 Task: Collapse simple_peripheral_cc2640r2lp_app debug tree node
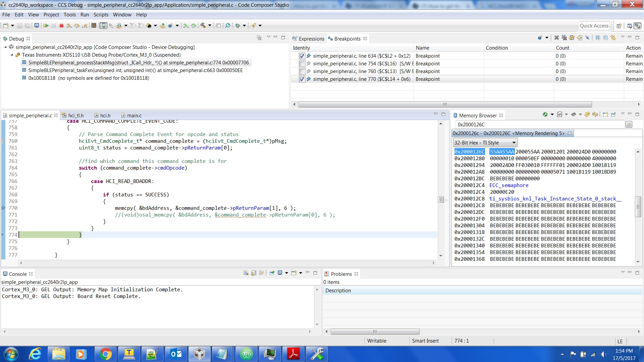tap(5, 47)
